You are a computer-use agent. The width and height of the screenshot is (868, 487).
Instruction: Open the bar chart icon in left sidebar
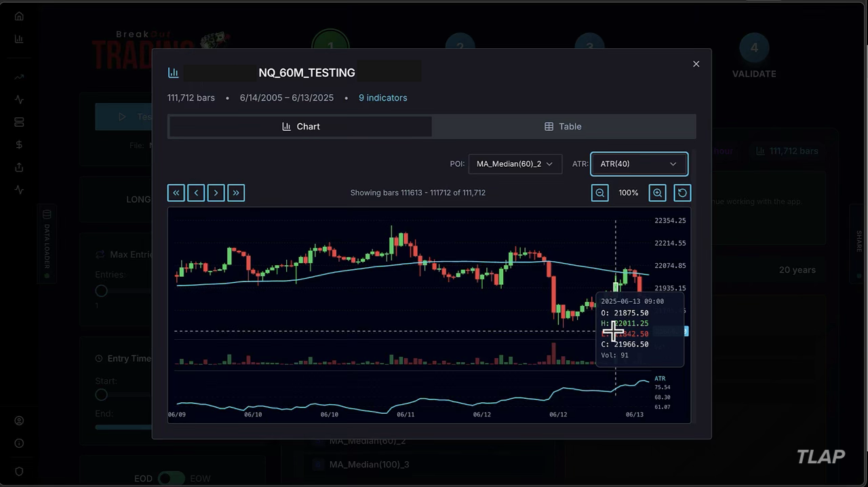pos(19,39)
